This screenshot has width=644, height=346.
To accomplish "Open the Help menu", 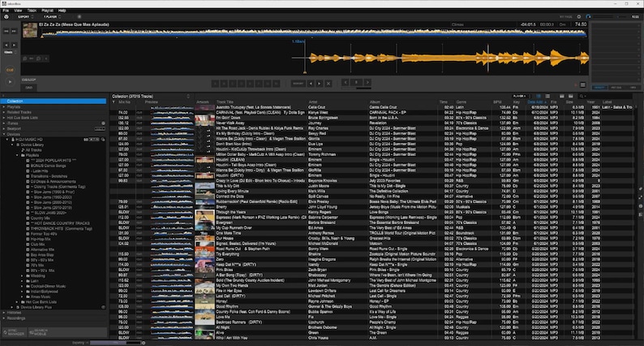I will point(62,11).
